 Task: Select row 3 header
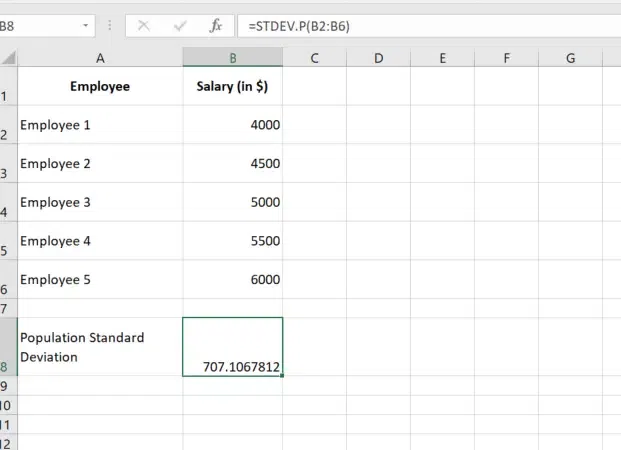coord(8,163)
